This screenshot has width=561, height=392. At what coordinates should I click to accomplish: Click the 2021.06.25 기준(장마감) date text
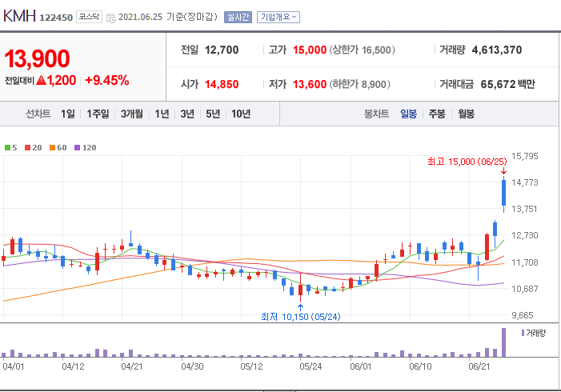click(x=168, y=17)
